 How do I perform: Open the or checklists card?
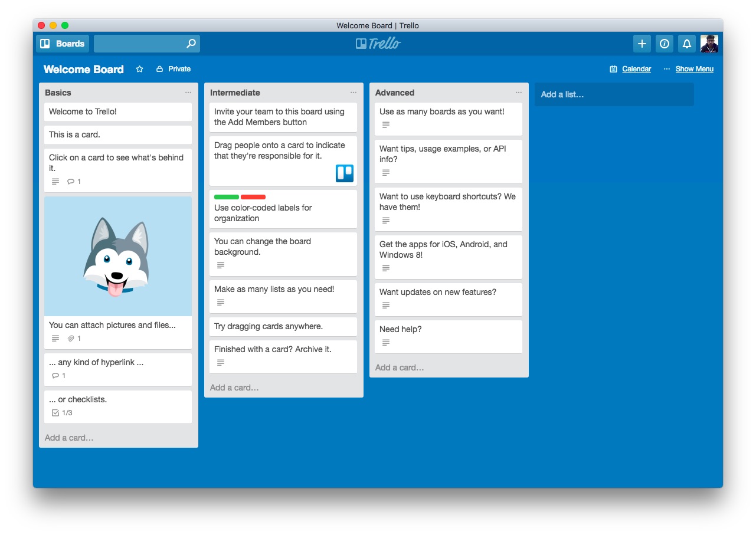[x=118, y=407]
